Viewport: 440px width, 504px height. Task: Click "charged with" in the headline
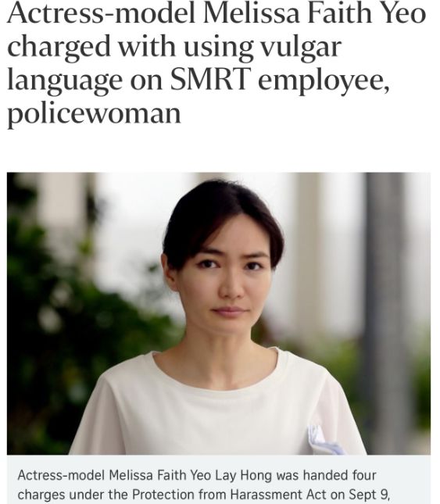click(x=91, y=47)
